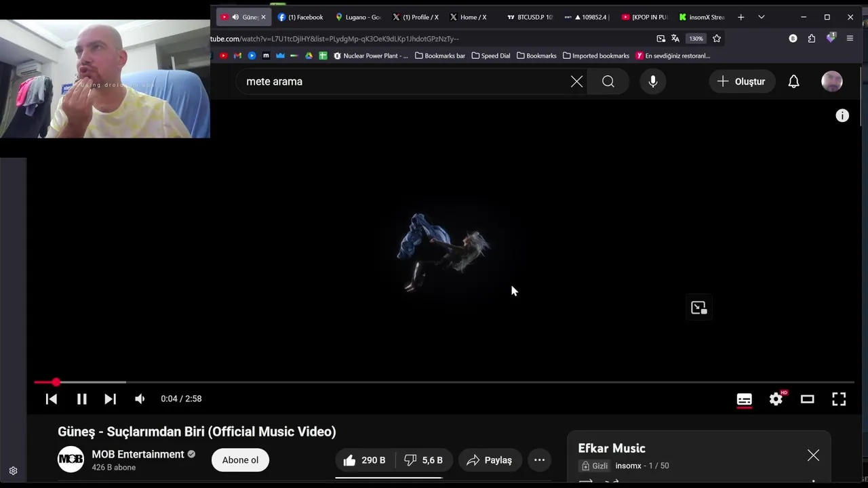Show video info card icon
The width and height of the screenshot is (868, 488).
pos(842,116)
